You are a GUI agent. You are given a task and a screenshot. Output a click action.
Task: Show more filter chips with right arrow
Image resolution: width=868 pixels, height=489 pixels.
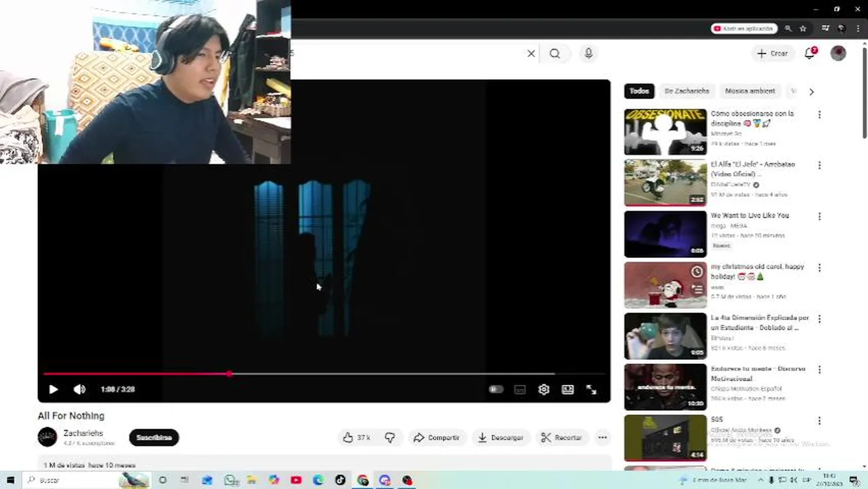click(811, 91)
